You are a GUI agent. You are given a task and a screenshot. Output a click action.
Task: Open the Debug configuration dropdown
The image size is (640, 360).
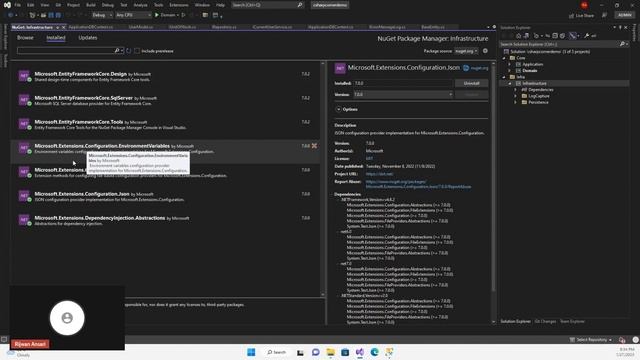[x=102, y=15]
